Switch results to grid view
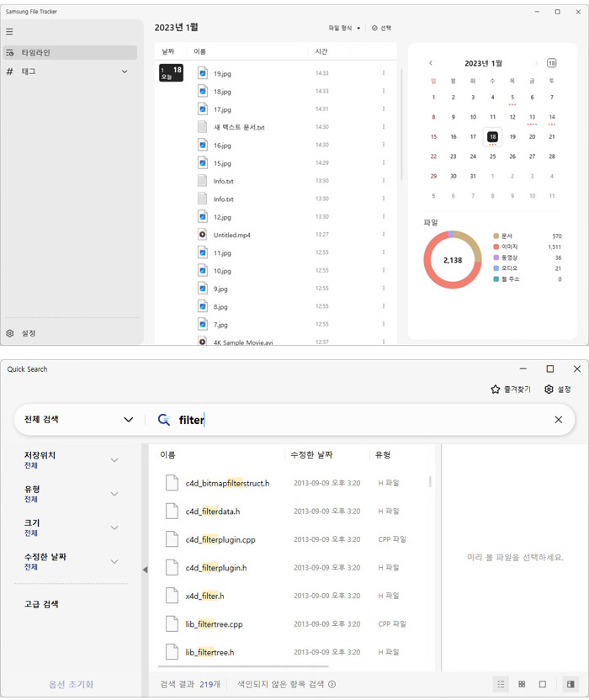This screenshot has width=589, height=700. coord(522,684)
